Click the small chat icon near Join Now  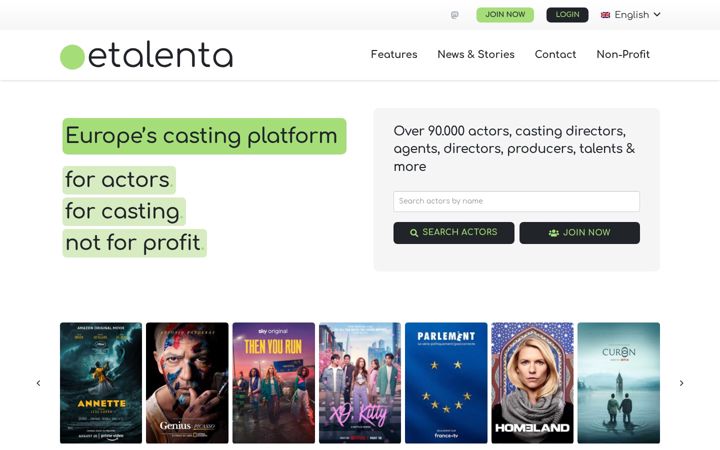pos(455,15)
